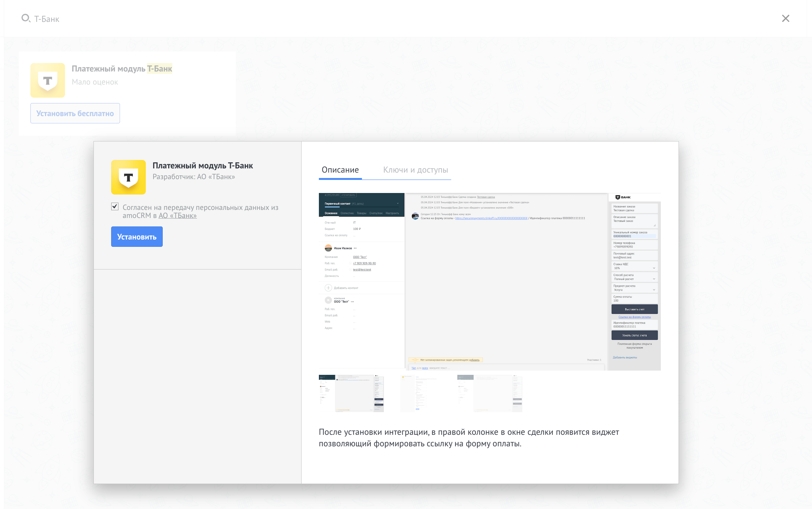This screenshot has width=812, height=509.
Task: Close the marketplace search overlay
Action: tap(785, 18)
